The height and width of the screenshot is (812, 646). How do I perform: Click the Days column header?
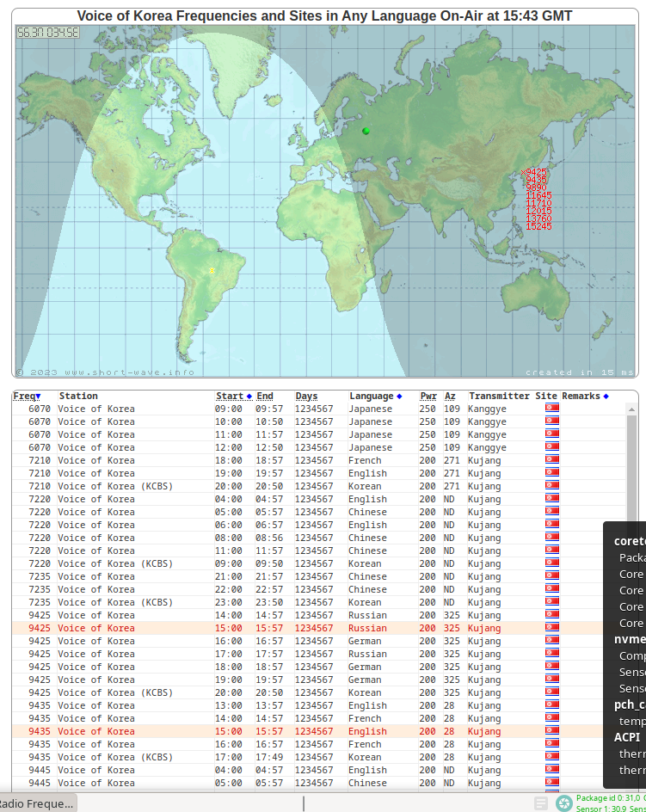click(x=307, y=397)
